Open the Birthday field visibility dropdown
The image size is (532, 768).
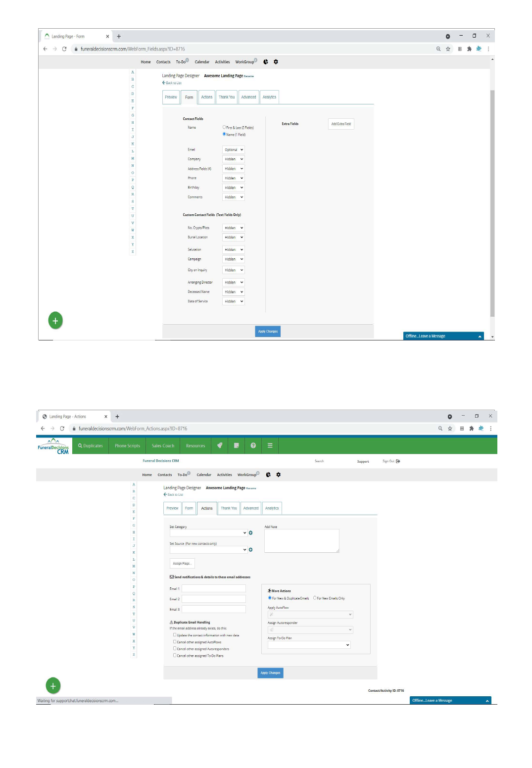(234, 188)
